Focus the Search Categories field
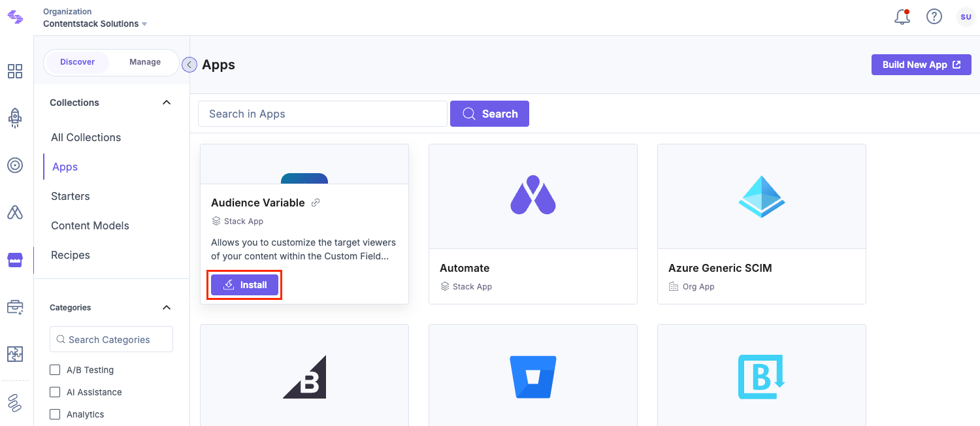Screen dimensions: 980x426 [x=111, y=339]
